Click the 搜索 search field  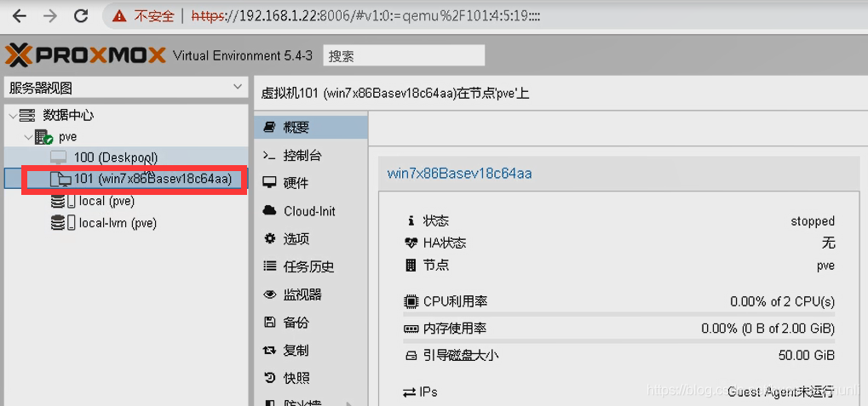(404, 56)
